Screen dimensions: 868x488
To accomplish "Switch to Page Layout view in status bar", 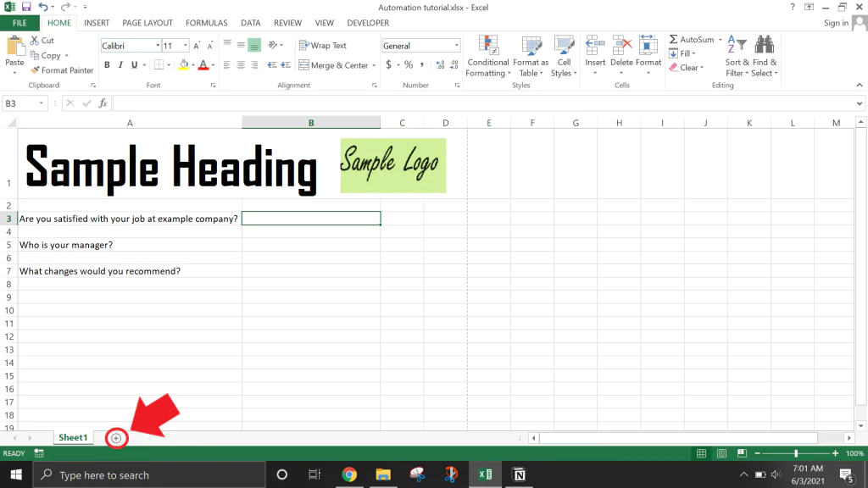I will 721,453.
